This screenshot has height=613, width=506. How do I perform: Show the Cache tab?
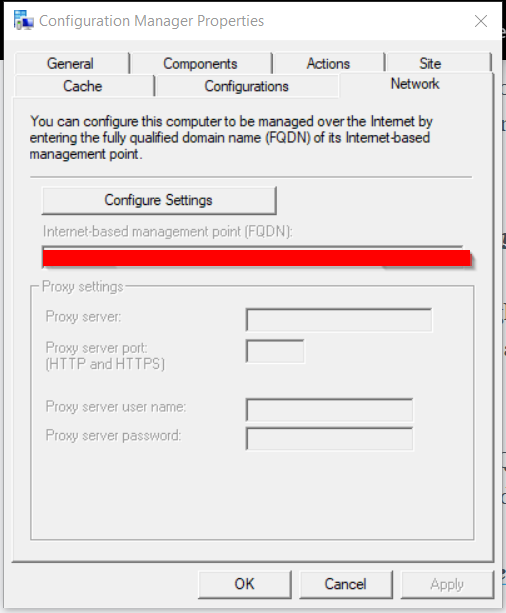pyautogui.click(x=83, y=86)
